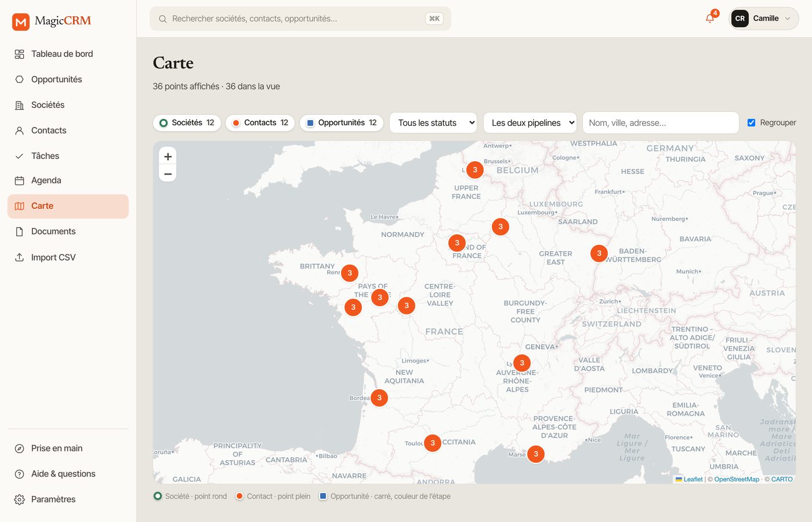Open the Sociétés building icon
812x522 pixels.
click(x=19, y=105)
